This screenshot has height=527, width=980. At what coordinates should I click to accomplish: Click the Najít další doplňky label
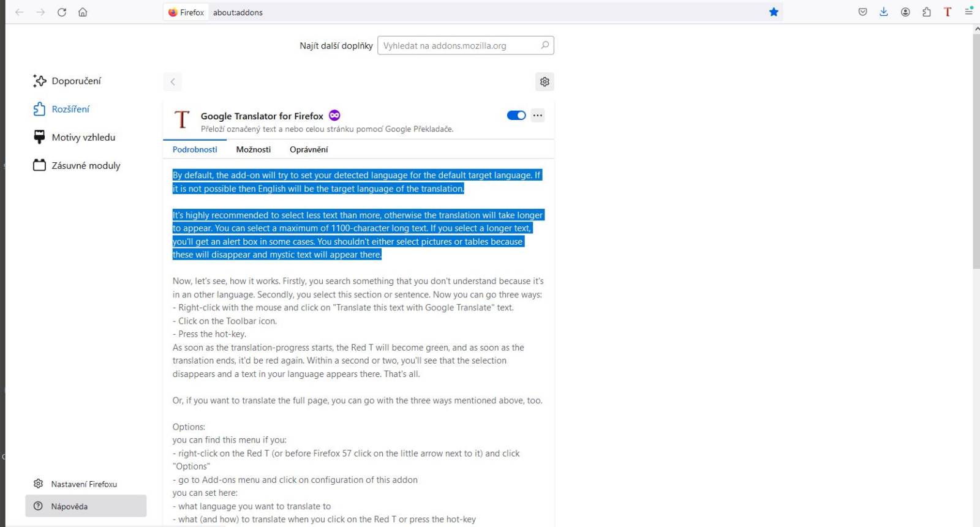336,45
